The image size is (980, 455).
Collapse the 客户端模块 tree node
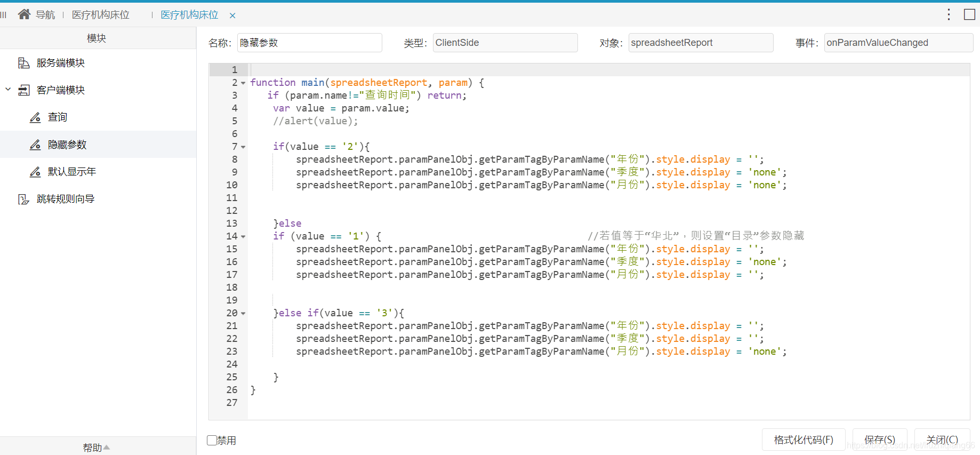[x=8, y=89]
